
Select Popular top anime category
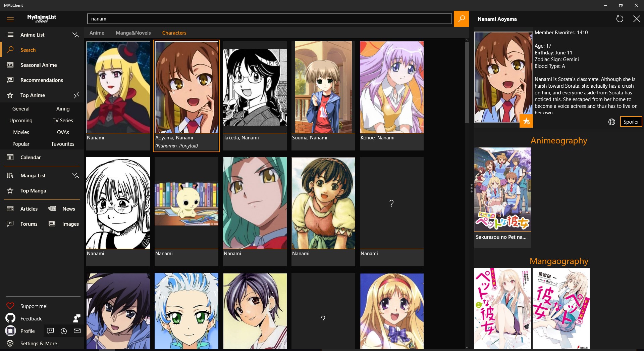pyautogui.click(x=21, y=144)
